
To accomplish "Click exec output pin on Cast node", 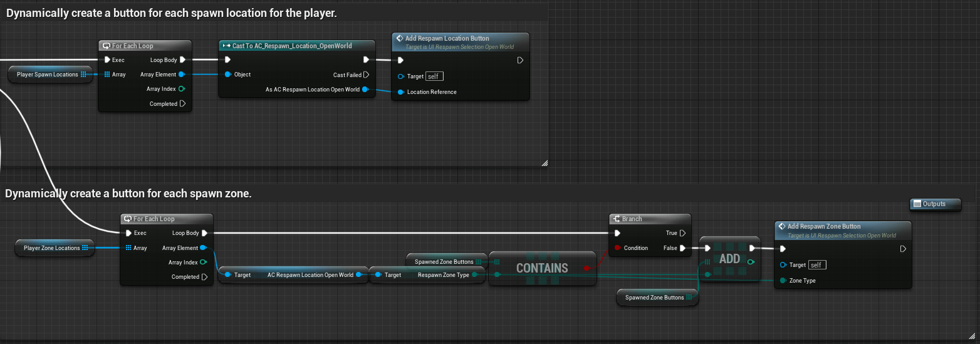I will 367,60.
